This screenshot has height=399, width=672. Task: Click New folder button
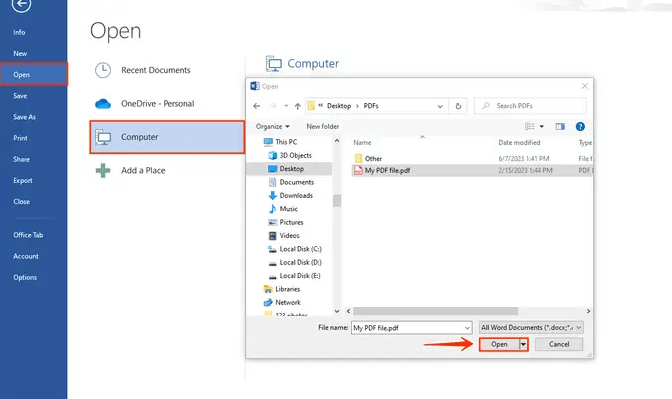click(x=322, y=126)
